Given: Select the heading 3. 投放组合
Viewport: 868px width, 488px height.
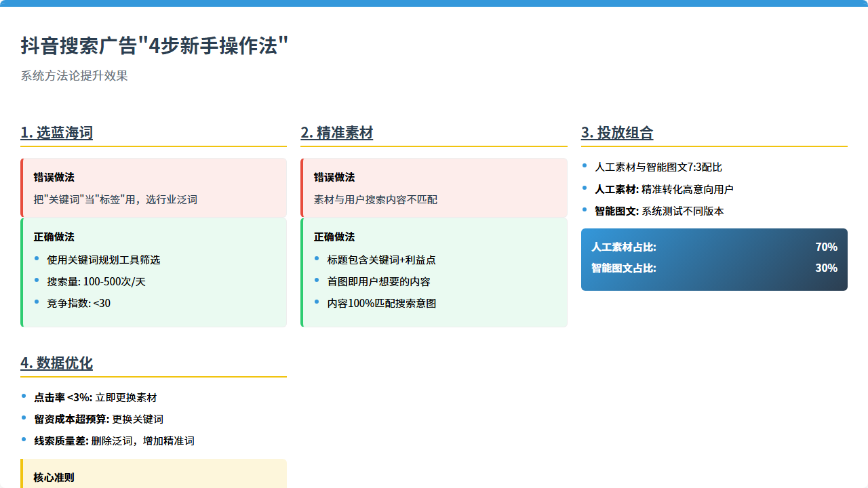Looking at the screenshot, I should point(617,133).
